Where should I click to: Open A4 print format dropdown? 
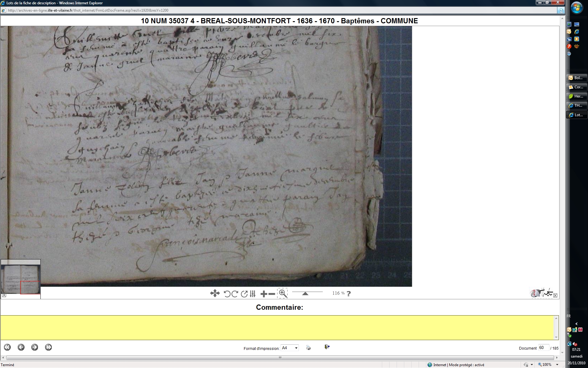click(x=290, y=348)
